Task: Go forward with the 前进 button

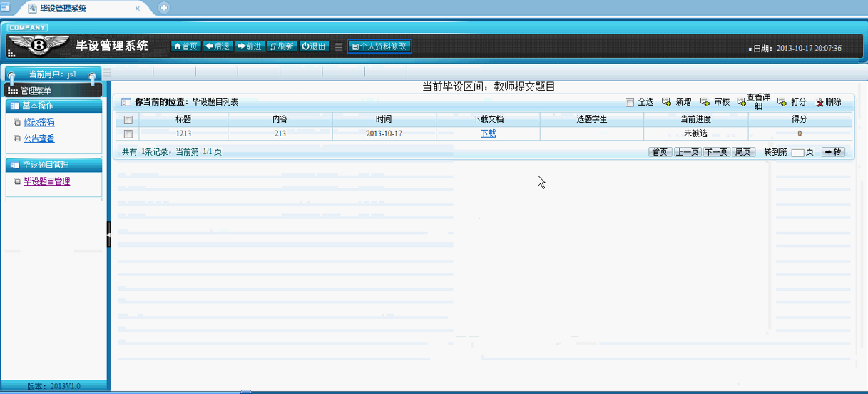Action: coord(250,46)
